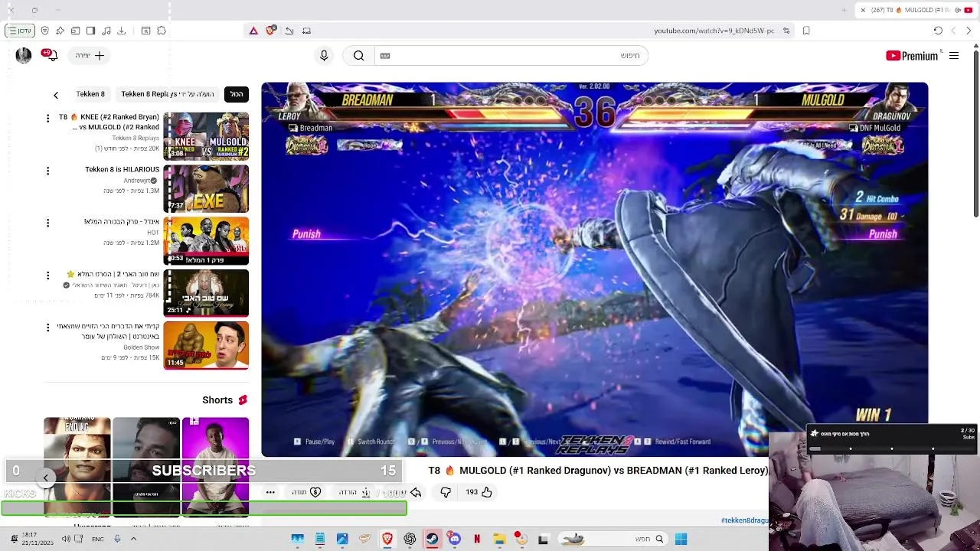Open Steam from taskbar
Screen dimensions: 980x551
tap(432, 539)
